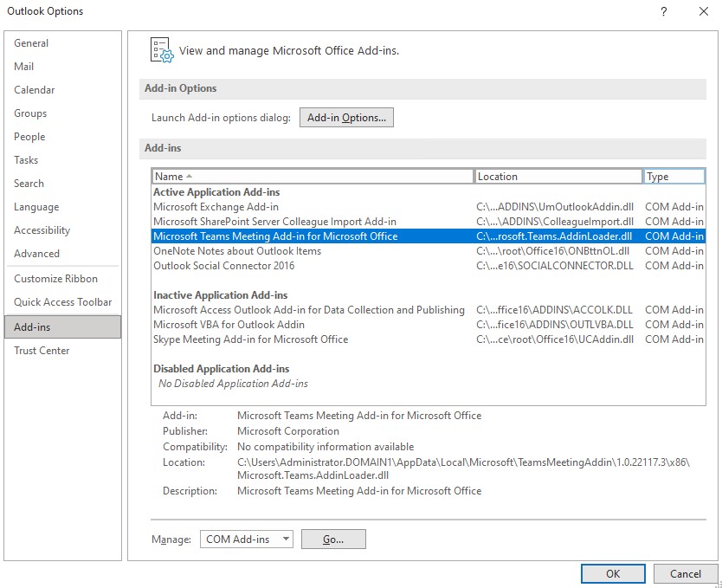Click the Add-in Options button

(346, 118)
